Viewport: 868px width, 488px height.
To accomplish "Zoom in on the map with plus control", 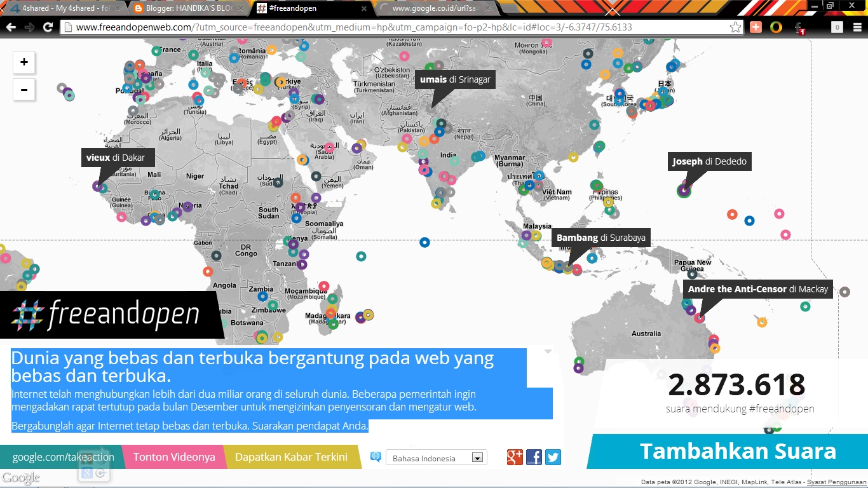I will pyautogui.click(x=24, y=62).
